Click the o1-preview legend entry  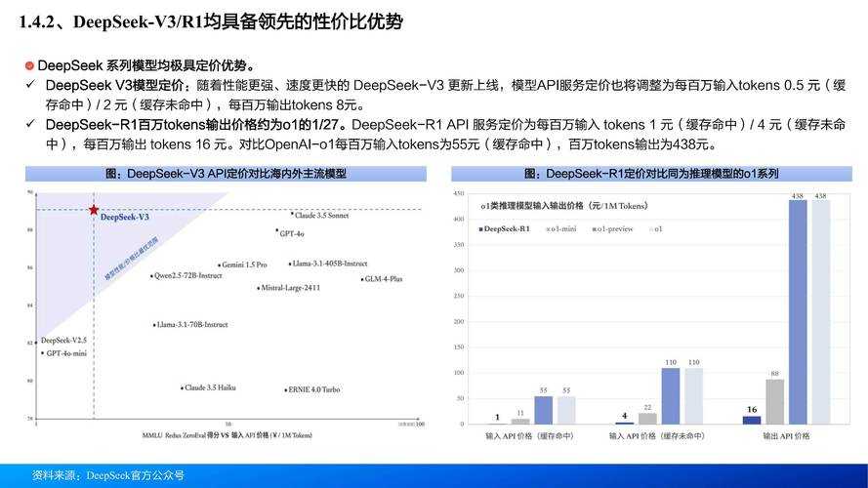tap(612, 228)
